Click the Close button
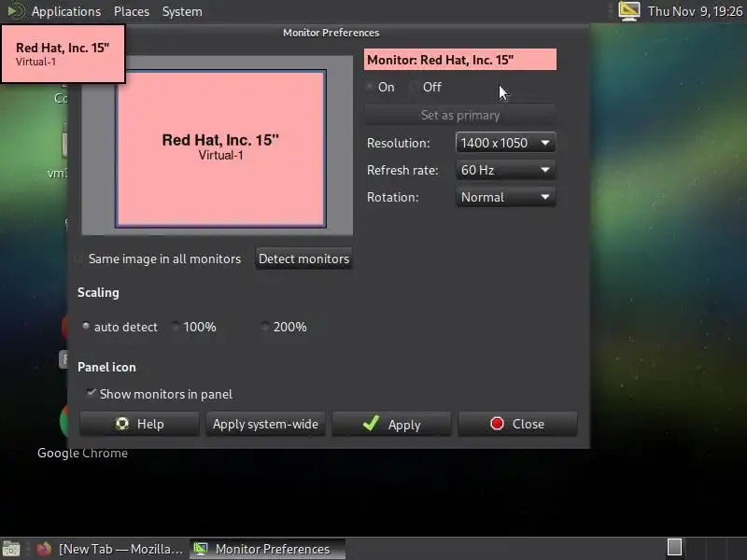 pyautogui.click(x=517, y=424)
